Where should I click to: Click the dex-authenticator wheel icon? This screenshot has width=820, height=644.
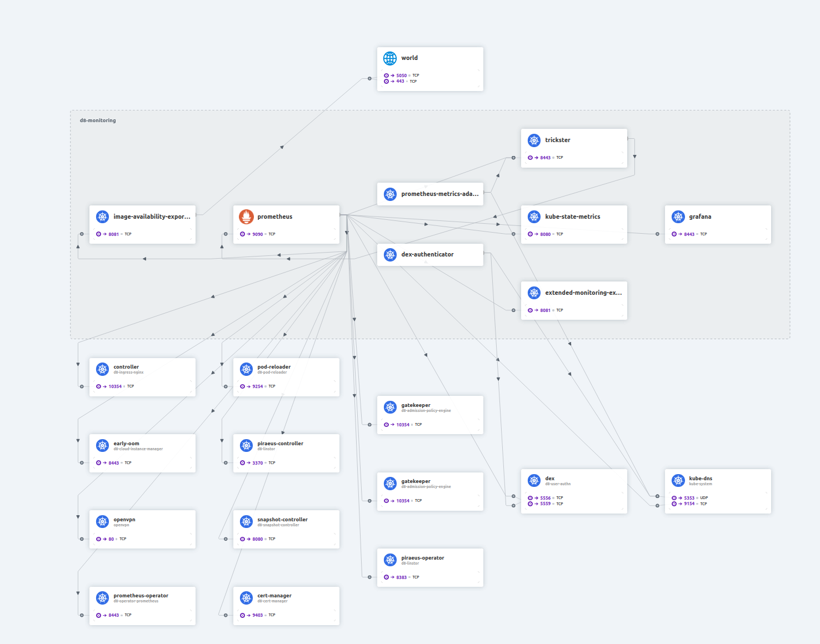click(x=390, y=255)
